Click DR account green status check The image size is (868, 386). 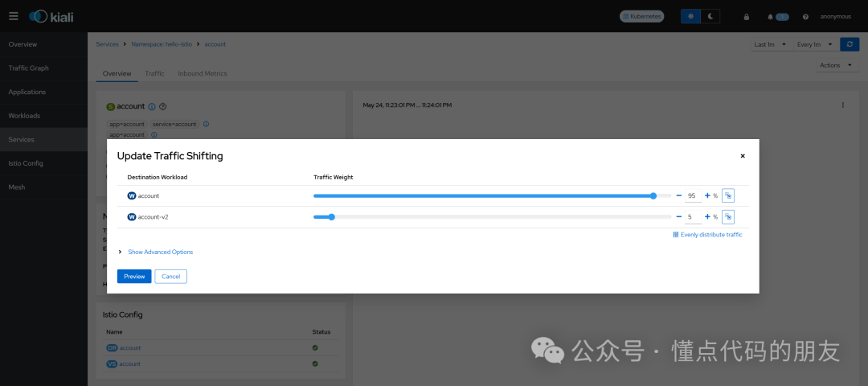pos(315,347)
